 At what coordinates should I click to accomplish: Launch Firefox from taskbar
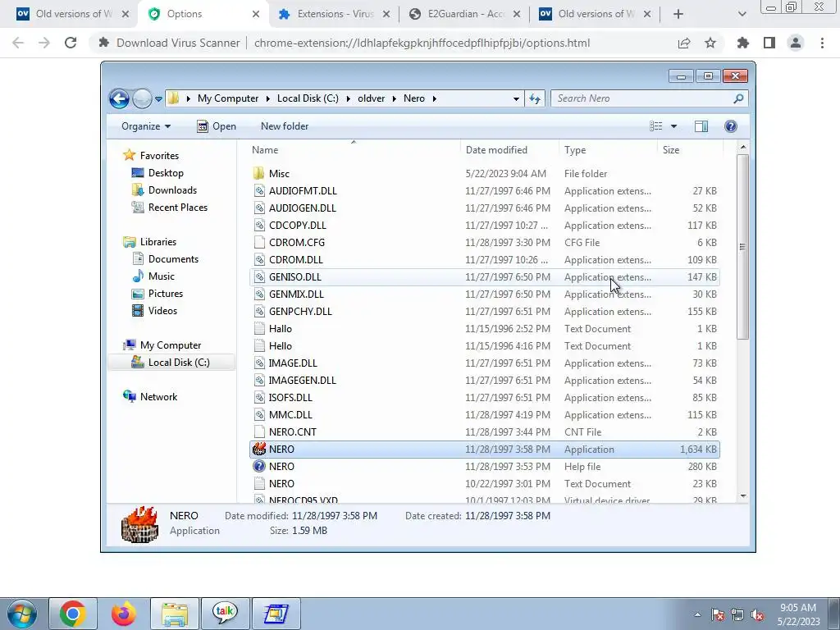click(x=124, y=614)
